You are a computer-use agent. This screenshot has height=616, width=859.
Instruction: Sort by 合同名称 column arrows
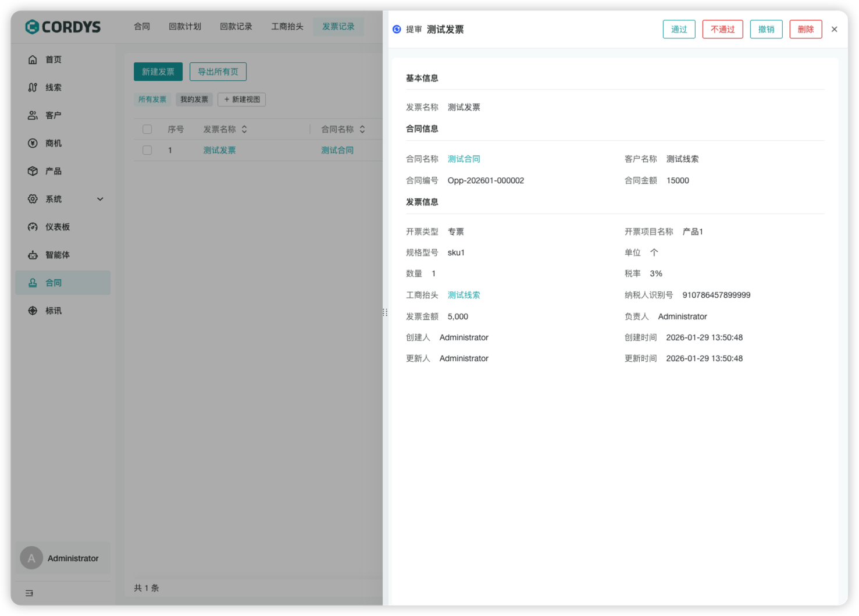pyautogui.click(x=362, y=129)
